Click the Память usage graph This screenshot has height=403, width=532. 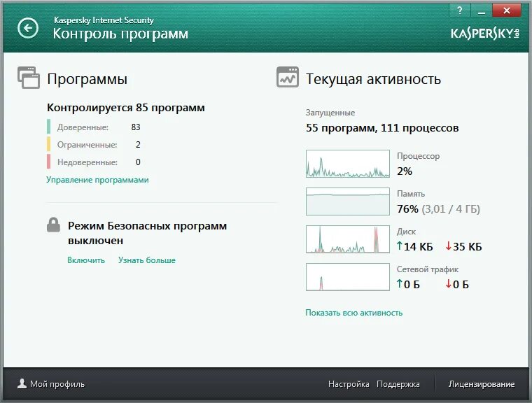(348, 201)
